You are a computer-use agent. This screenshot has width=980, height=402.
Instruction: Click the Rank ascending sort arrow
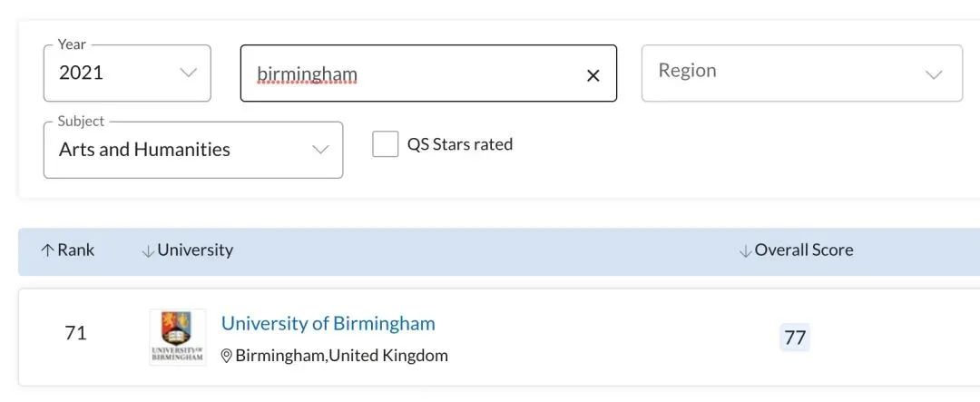coord(47,250)
